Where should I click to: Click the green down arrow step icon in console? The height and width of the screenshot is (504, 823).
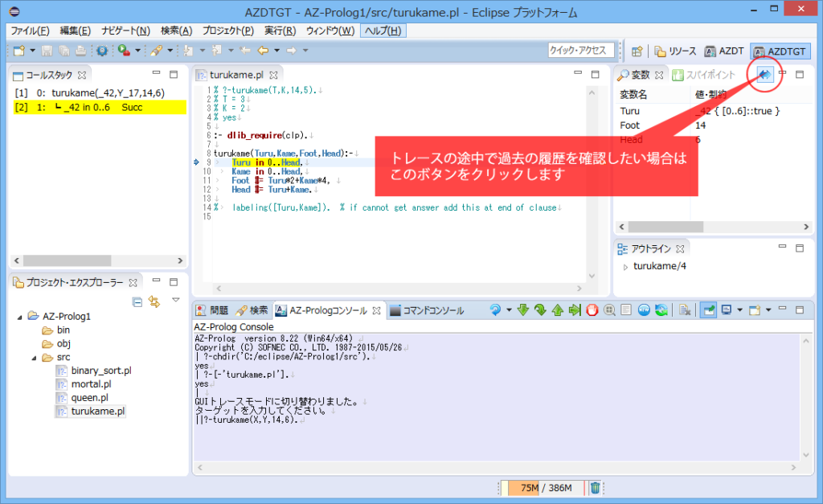(x=523, y=310)
